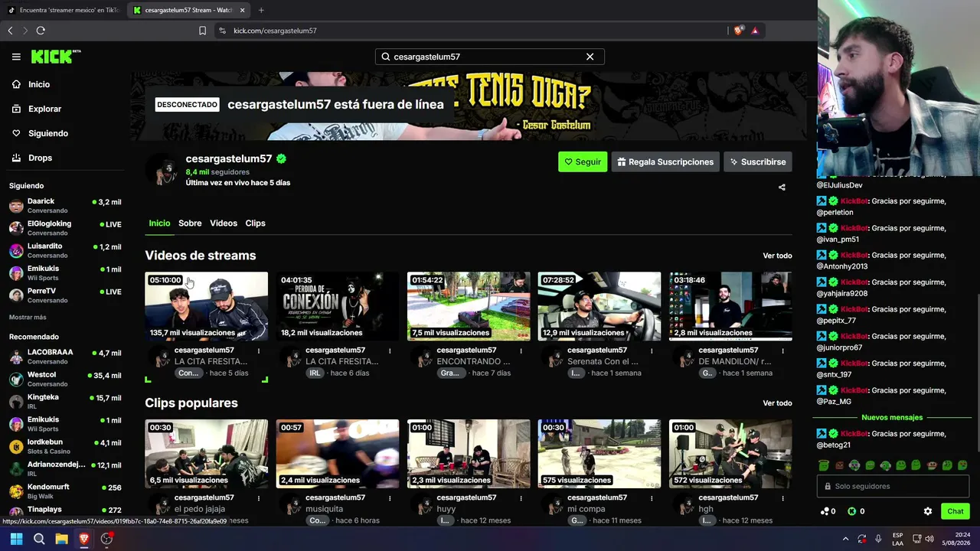This screenshot has width=980, height=551.
Task: Clear the search field with the X
Action: pyautogui.click(x=590, y=57)
